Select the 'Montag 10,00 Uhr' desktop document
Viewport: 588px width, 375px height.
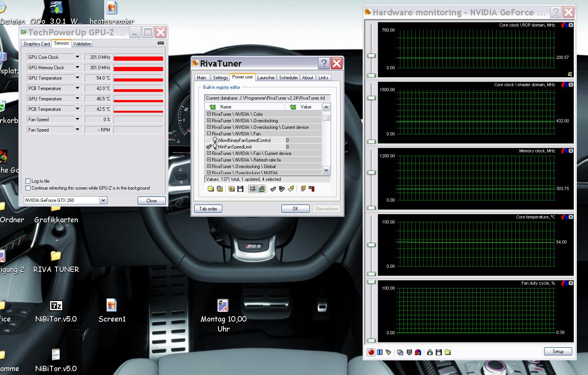223,315
